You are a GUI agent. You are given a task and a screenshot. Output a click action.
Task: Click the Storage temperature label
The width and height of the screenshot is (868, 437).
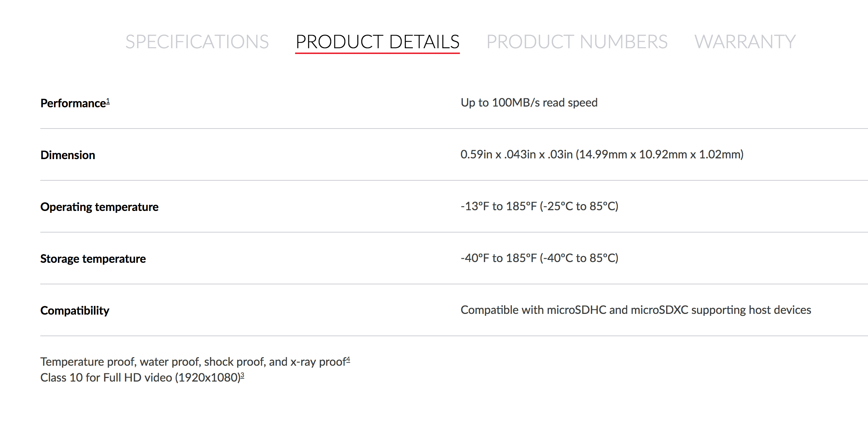pyautogui.click(x=94, y=259)
